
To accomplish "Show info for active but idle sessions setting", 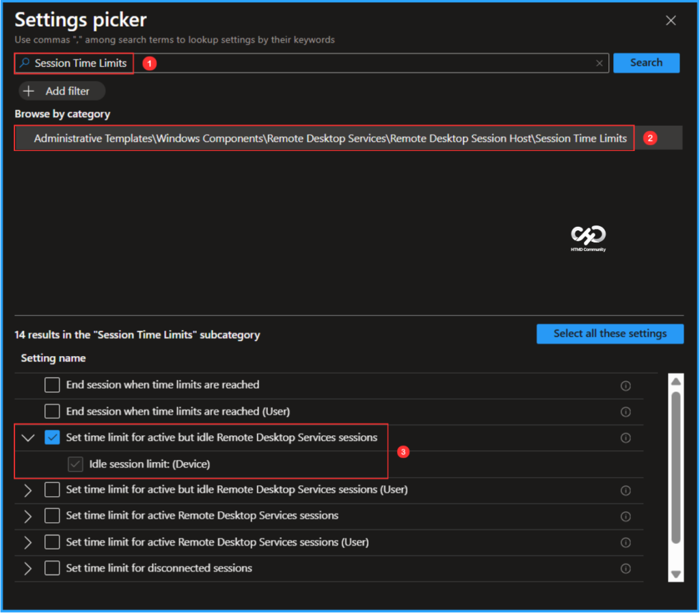I will click(x=625, y=438).
